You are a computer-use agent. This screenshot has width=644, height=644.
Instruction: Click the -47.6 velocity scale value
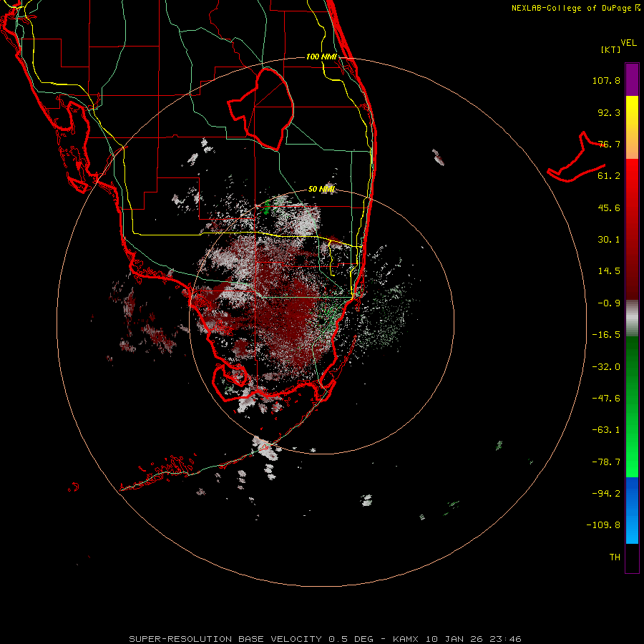click(x=606, y=399)
